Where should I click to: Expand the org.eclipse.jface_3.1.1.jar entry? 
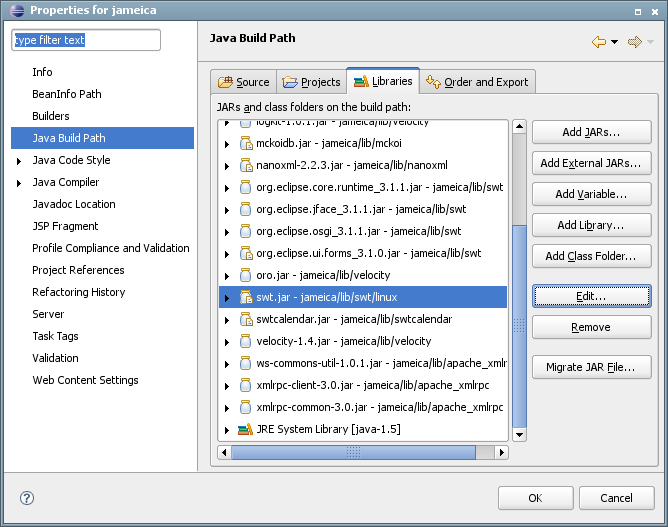click(227, 210)
